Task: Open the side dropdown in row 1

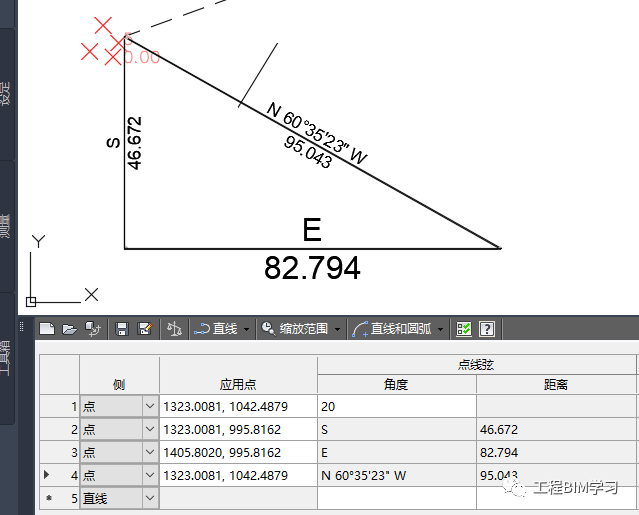Action: 150,406
